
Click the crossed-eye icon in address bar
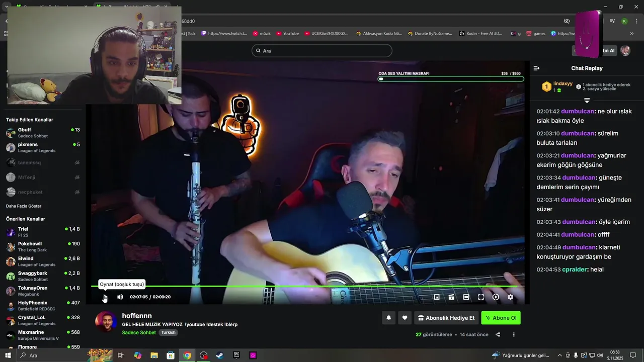pyautogui.click(x=567, y=21)
